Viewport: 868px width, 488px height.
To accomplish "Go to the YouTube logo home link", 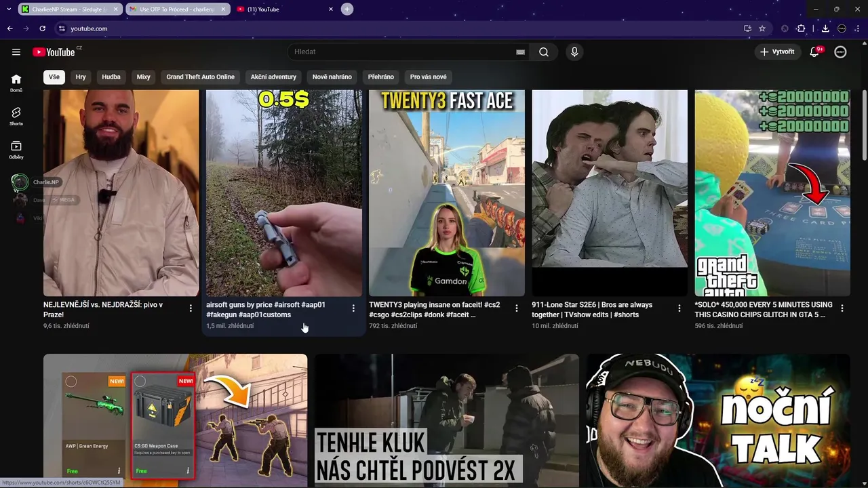I will [54, 52].
